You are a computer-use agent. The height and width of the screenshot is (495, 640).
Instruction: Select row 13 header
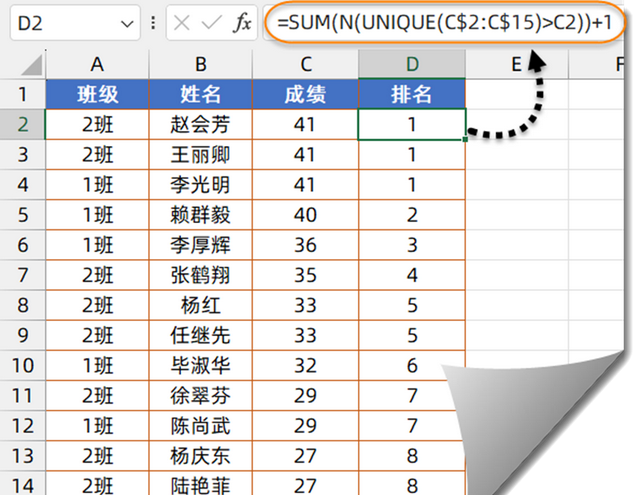(22, 456)
